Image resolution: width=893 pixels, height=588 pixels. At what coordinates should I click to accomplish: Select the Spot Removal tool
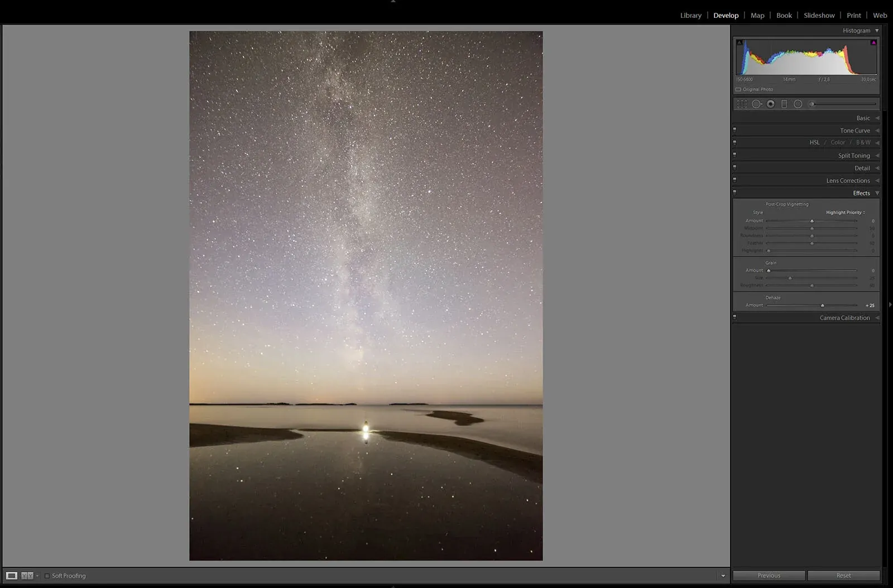[756, 104]
